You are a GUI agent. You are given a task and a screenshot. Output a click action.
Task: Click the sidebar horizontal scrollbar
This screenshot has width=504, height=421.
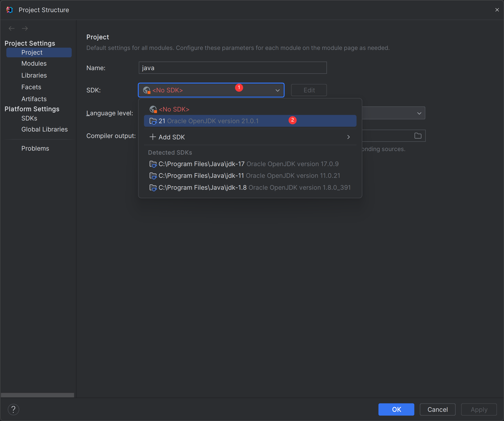click(x=37, y=395)
